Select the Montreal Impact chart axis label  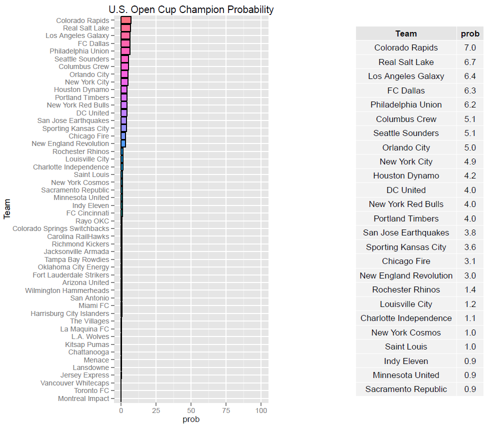pos(83,398)
